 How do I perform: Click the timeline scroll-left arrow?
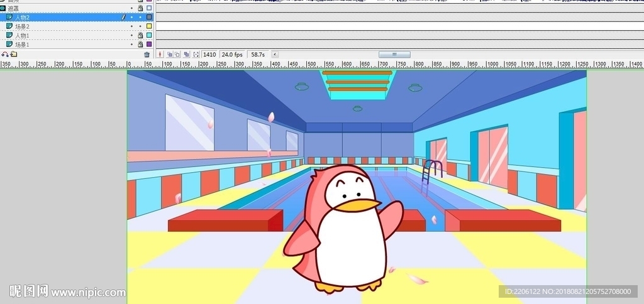click(x=275, y=54)
